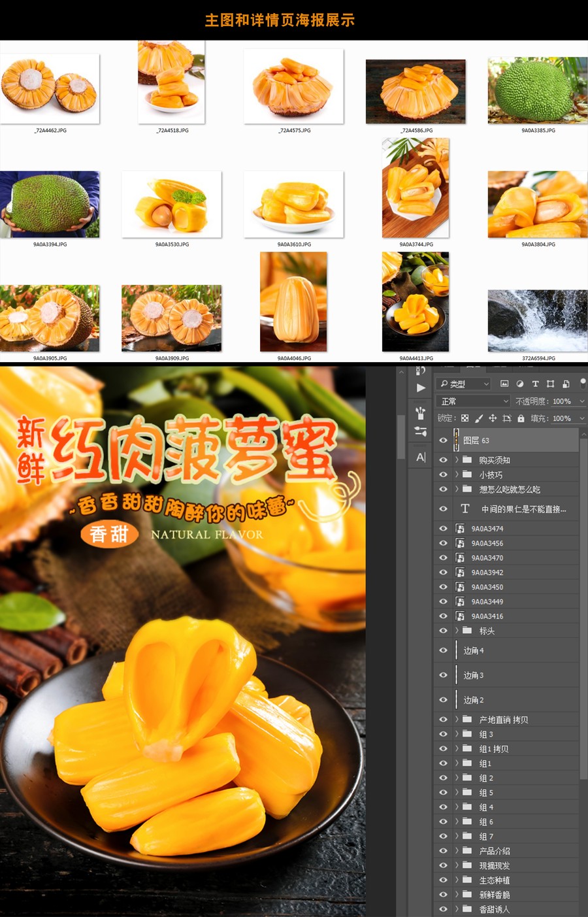Toggle visibility of layer 9A0A3449
Image resolution: width=588 pixels, height=917 pixels.
pos(443,601)
